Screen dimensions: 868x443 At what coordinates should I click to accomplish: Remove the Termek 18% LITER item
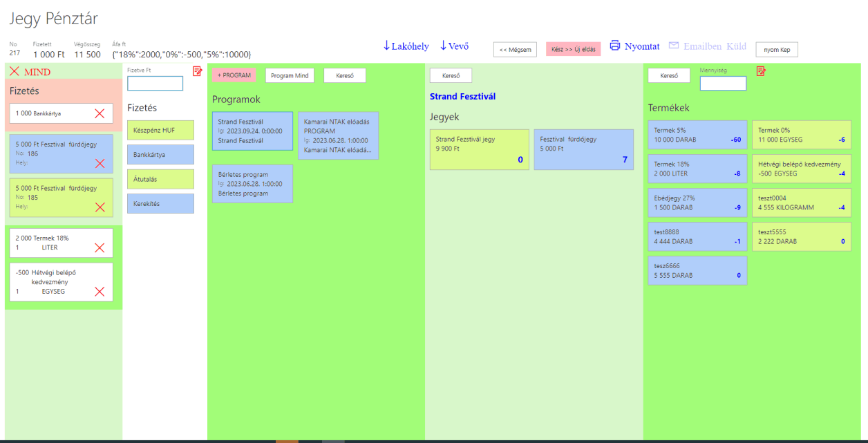(x=100, y=247)
